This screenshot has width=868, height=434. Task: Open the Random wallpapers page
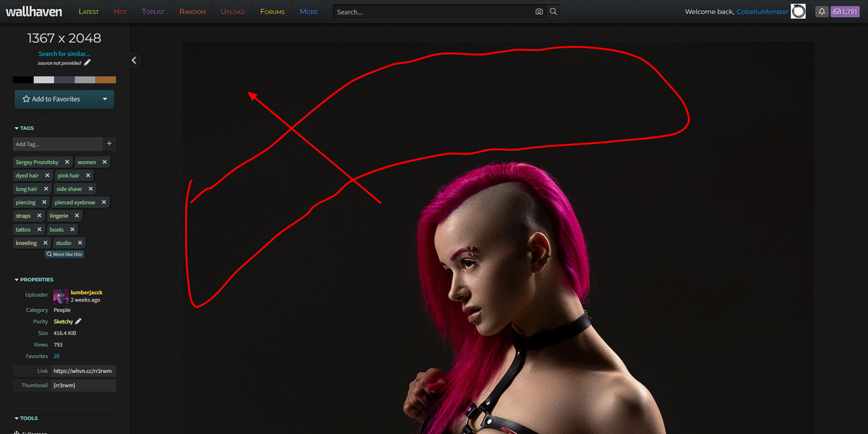193,12
